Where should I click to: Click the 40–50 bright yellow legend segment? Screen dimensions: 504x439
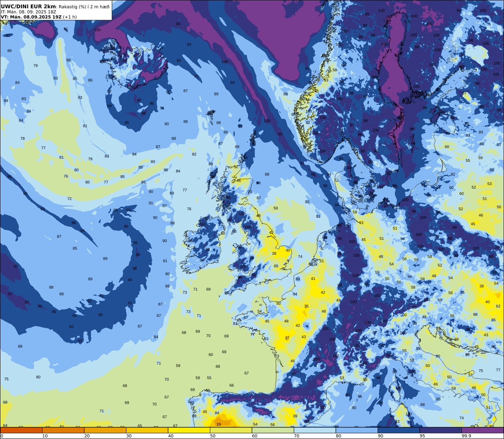(189, 430)
